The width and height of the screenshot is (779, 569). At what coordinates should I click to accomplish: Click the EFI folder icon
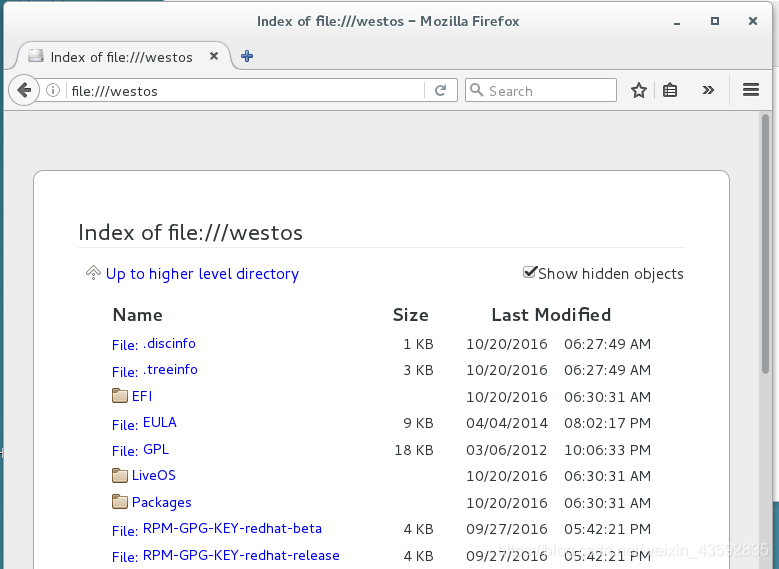(120, 396)
